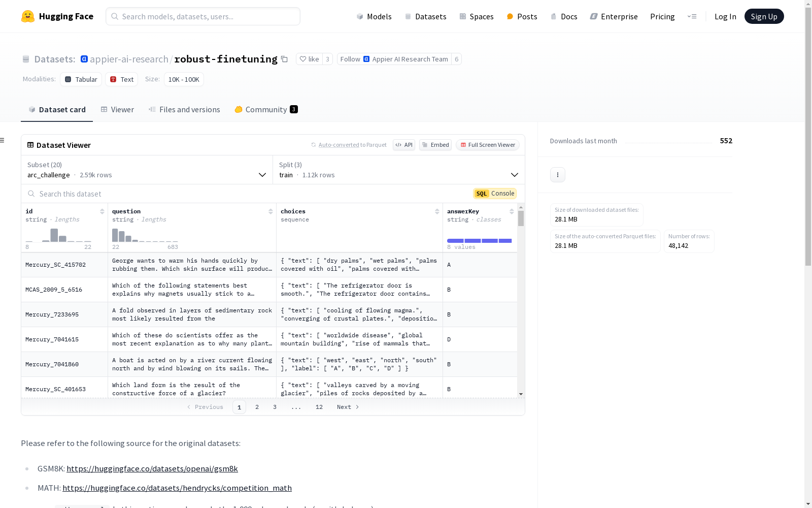
Task: Select the Mercury_7041615 row id cell
Action: pos(64,339)
